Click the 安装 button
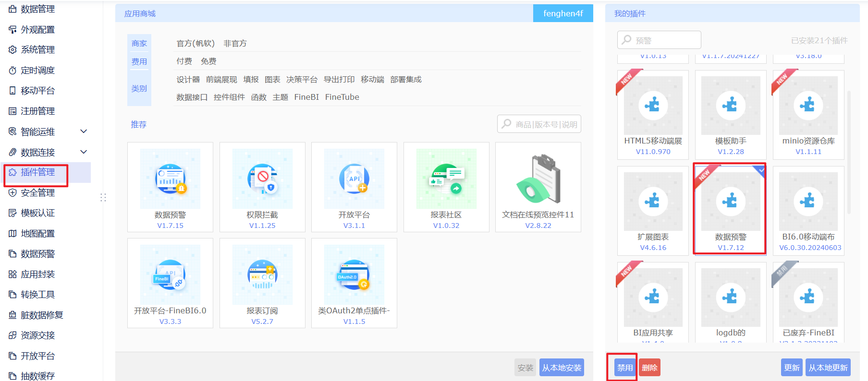 [525, 368]
